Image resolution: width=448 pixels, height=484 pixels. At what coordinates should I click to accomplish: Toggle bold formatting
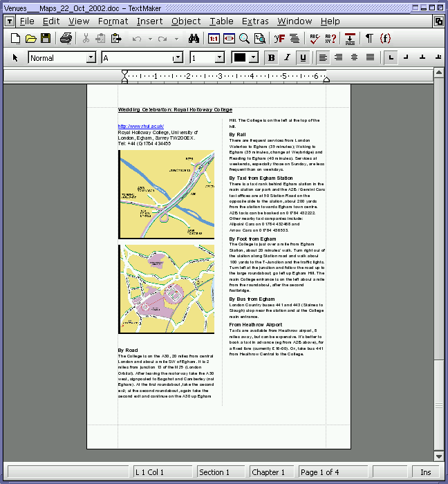(x=271, y=57)
